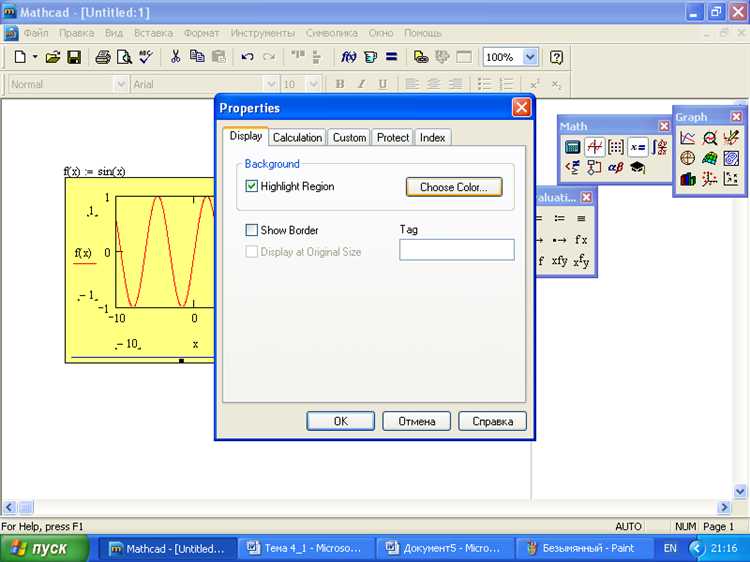Open the Вставка menu
The height and width of the screenshot is (562, 750).
pos(153,33)
